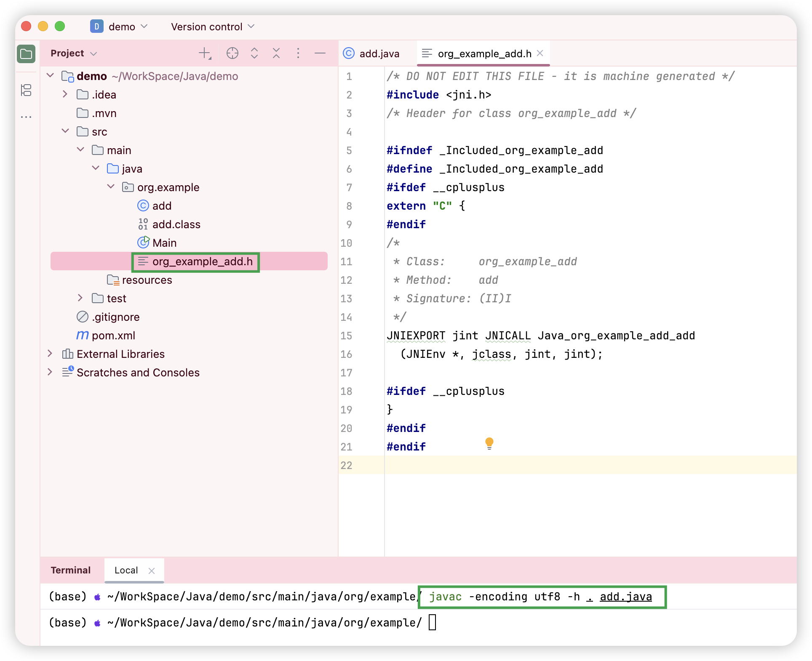The width and height of the screenshot is (812, 661).
Task: Click the add.java tab class icon
Action: tap(349, 53)
